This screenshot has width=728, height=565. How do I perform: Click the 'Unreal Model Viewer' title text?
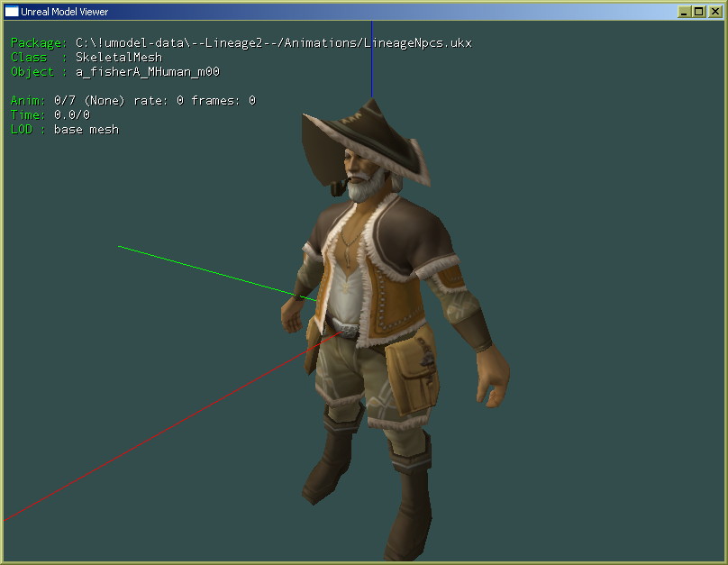tap(64, 12)
